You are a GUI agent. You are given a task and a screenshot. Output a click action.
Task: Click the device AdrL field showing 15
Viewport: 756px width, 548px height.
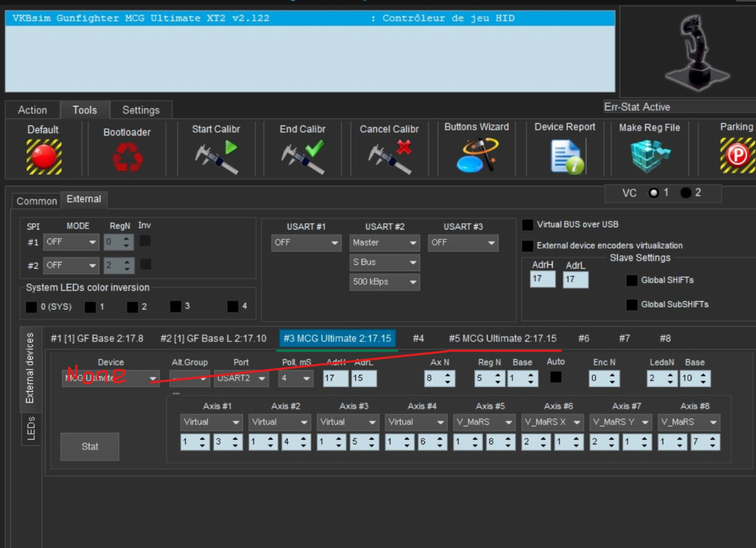[363, 378]
